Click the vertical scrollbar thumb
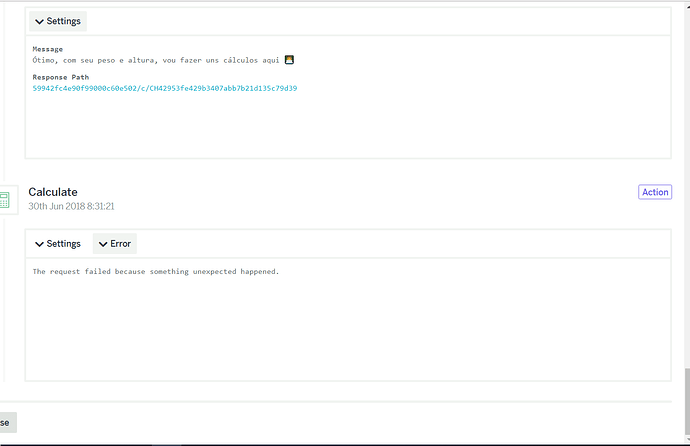 (687, 402)
